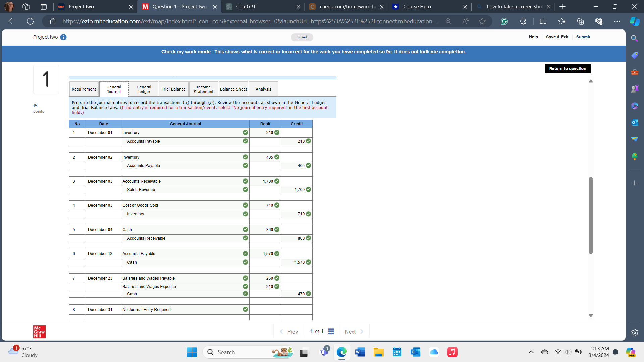Open the grid page overview near pagination
The width and height of the screenshot is (644, 362).
pos(331,331)
